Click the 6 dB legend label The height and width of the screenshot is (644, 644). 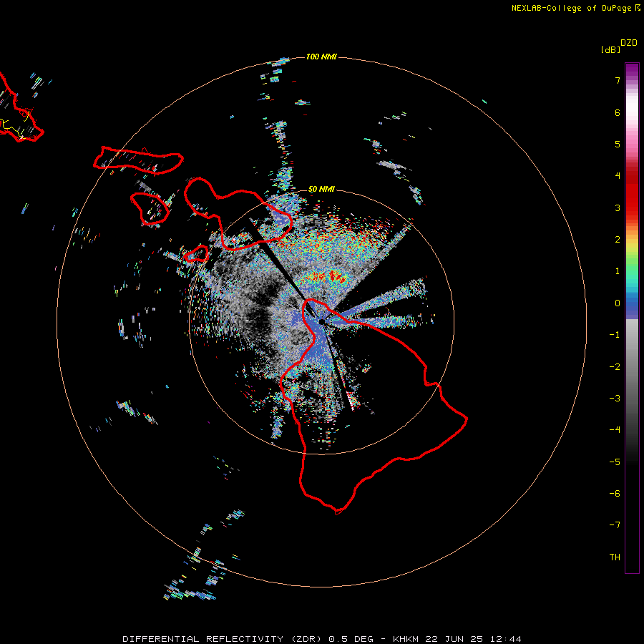tap(618, 112)
